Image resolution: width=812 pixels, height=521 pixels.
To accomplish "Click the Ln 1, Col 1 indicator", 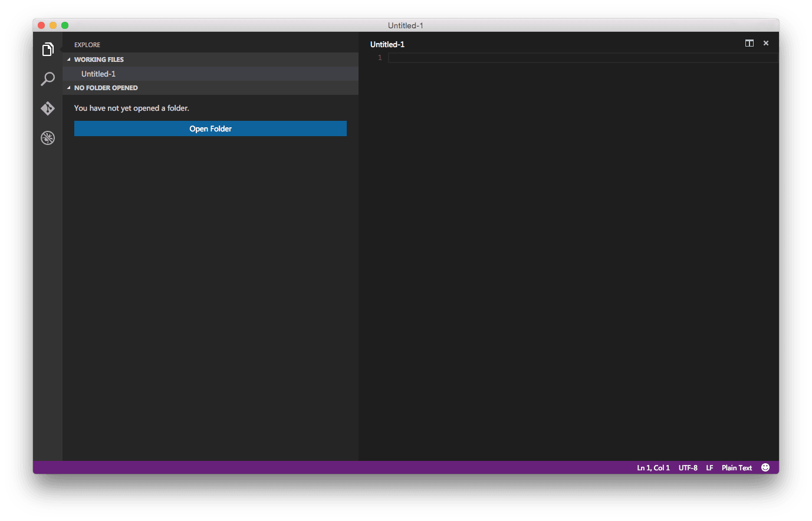I will pyautogui.click(x=653, y=468).
